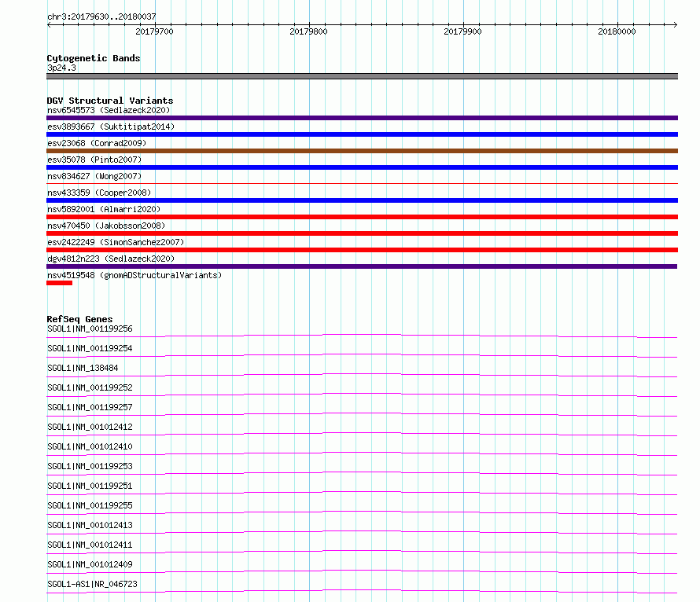Screen dimensions: 700x602
Task: Open the esv23068 (Conrad2009) variant label
Action: (x=97, y=143)
